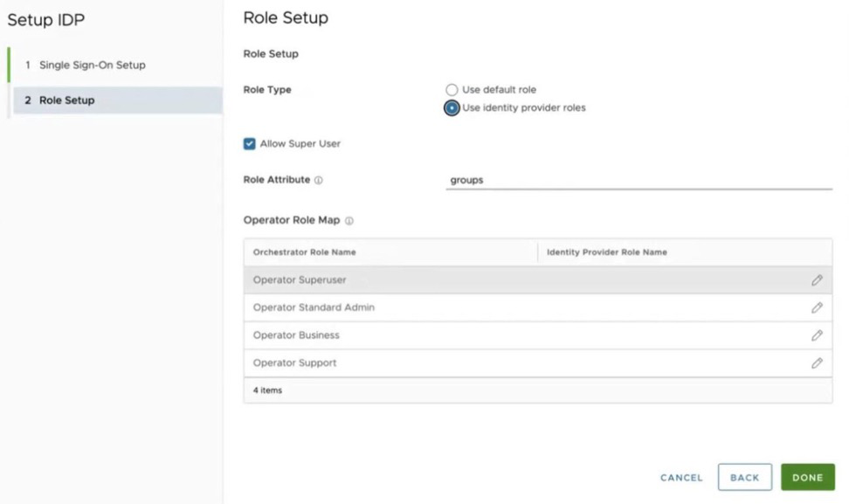Click pencil icon for Operator Standard Admin
The height and width of the screenshot is (504, 849).
coord(817,307)
